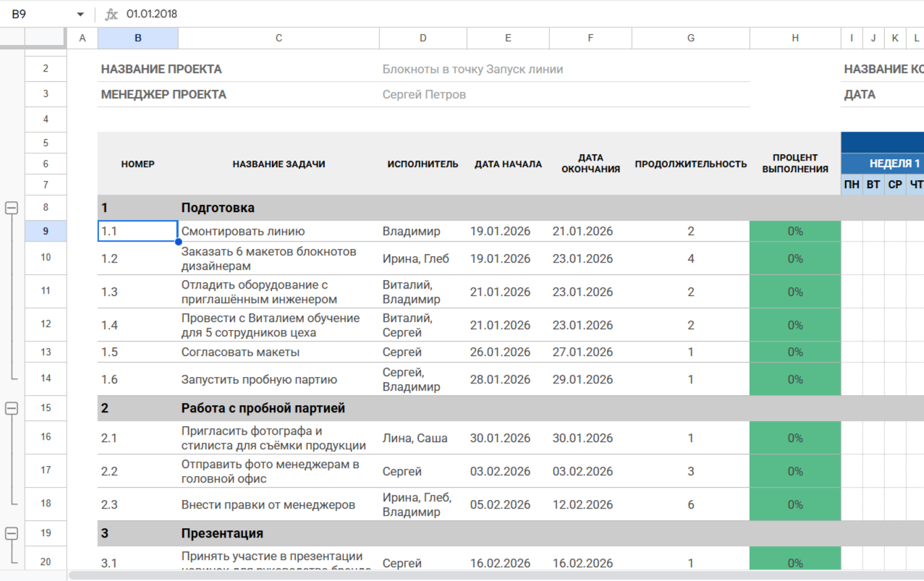Select the duration cell of task 2.3
924x581 pixels.
[690, 504]
